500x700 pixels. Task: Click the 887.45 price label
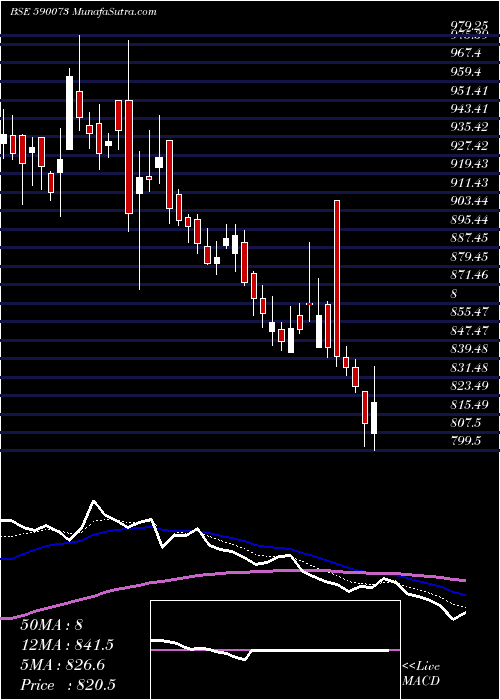(x=469, y=238)
